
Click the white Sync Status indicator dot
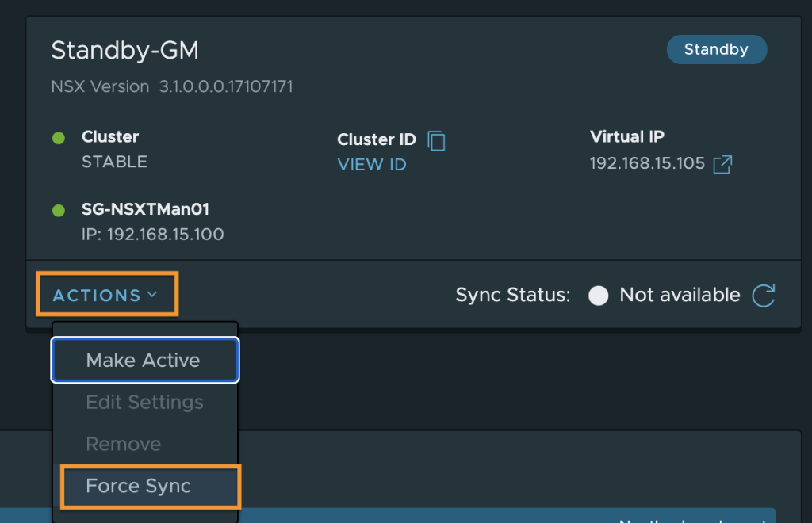pyautogui.click(x=598, y=296)
